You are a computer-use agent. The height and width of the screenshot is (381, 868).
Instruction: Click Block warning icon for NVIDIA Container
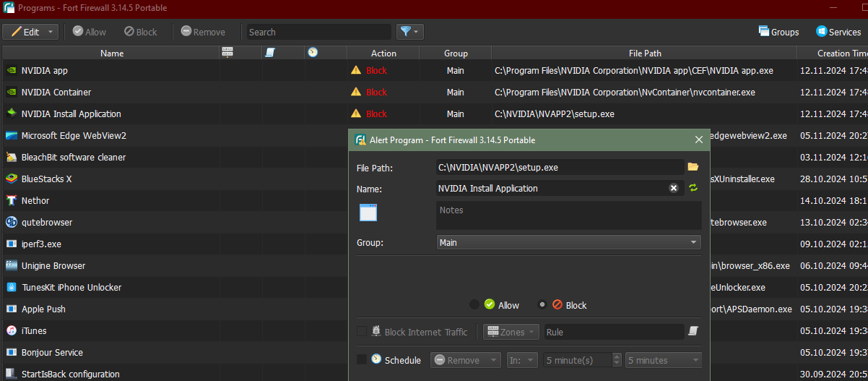click(x=356, y=92)
